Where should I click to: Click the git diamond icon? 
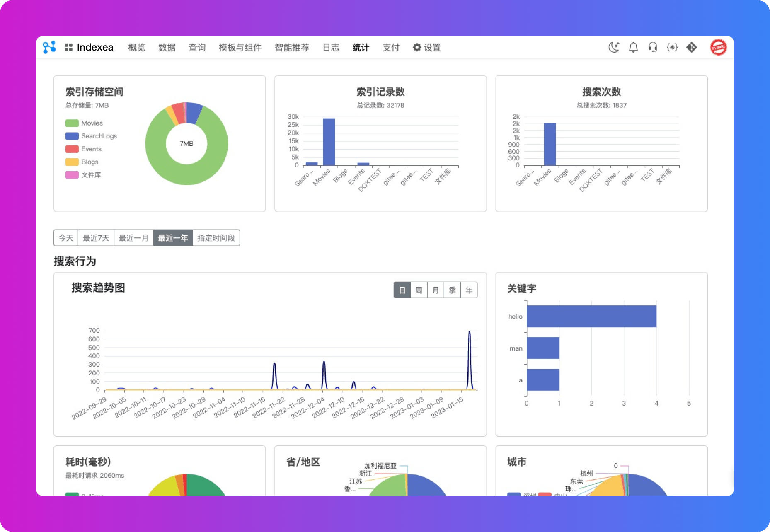[x=691, y=47]
